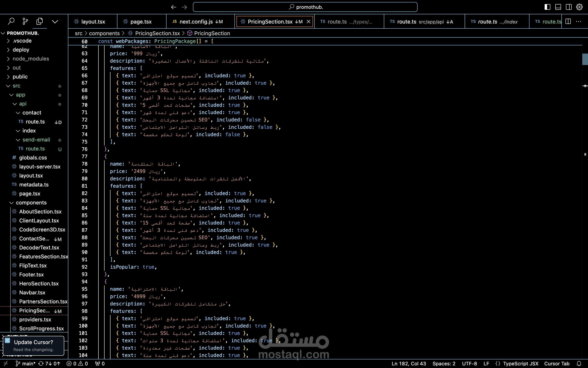The width and height of the screenshot is (588, 368).
Task: Click components in the breadcrumb
Action: pos(104,33)
